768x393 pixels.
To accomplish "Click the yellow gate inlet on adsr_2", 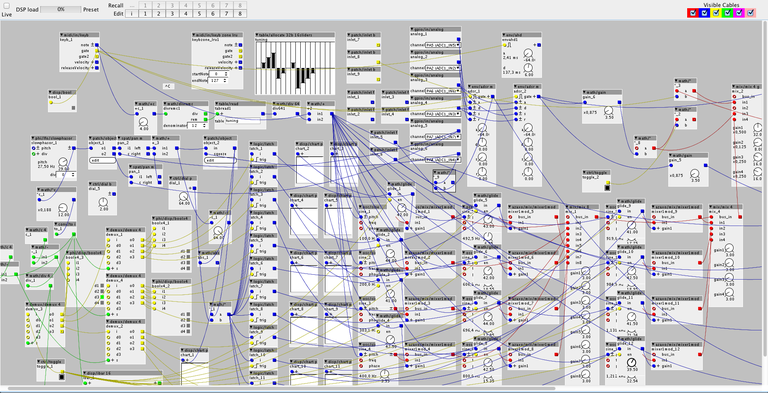I will pyautogui.click(x=516, y=97).
